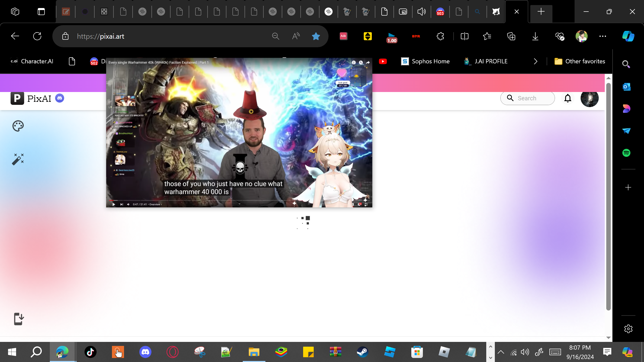This screenshot has width=644, height=362.
Task: Switch to the 503 error tab
Action: tap(440, 12)
